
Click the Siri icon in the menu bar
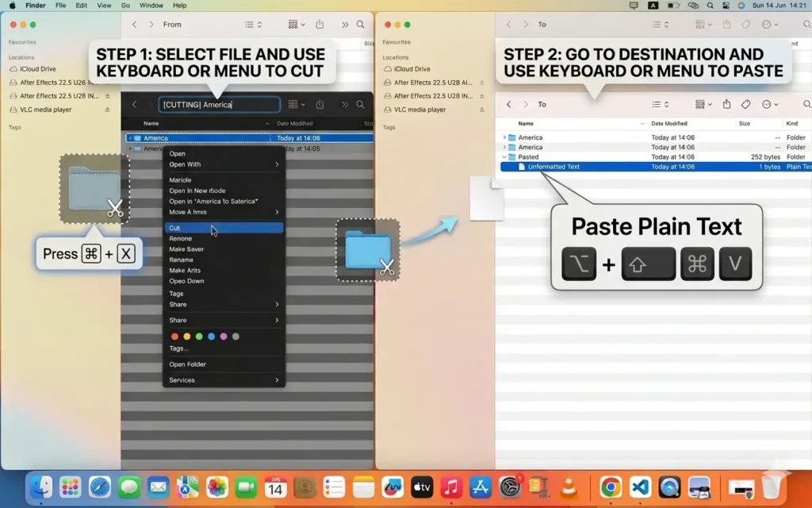click(x=741, y=6)
